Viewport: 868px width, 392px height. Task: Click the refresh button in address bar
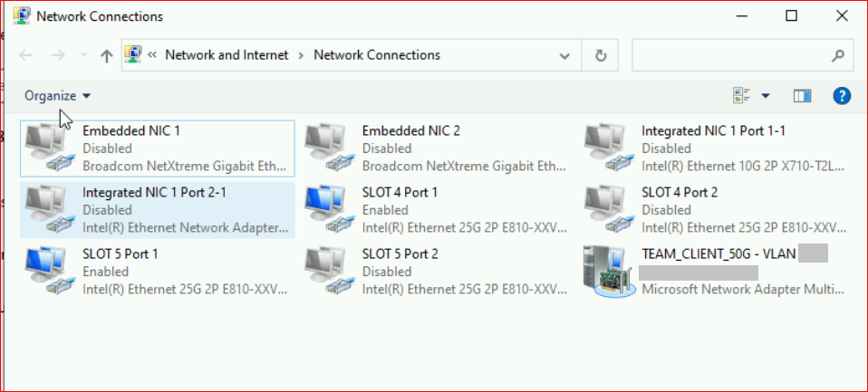[600, 55]
